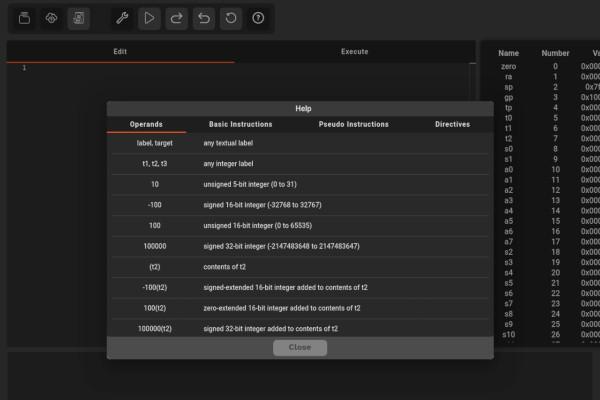
Task: Click the step backward undo icon
Action: click(x=204, y=18)
